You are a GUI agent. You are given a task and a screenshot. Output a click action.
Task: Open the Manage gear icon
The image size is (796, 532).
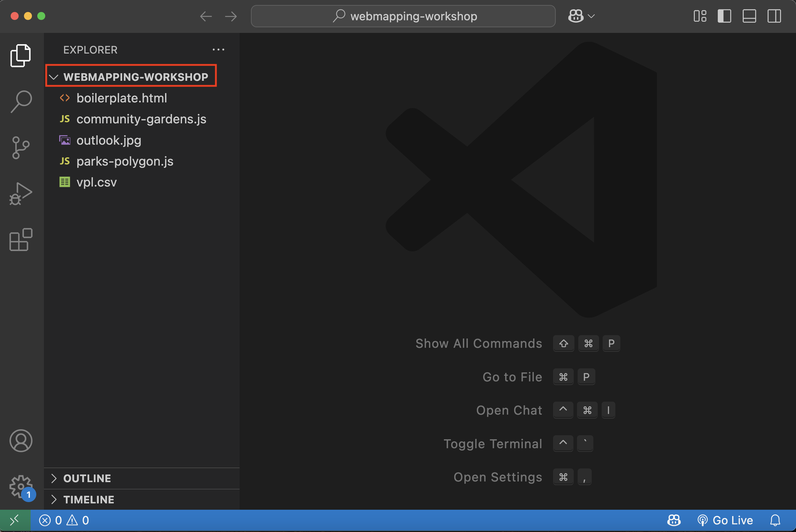click(x=21, y=486)
